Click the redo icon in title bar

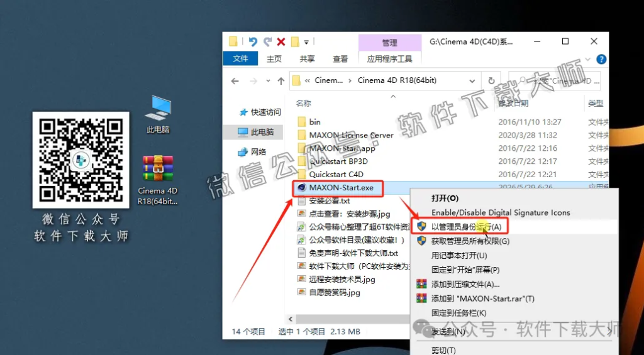(268, 41)
